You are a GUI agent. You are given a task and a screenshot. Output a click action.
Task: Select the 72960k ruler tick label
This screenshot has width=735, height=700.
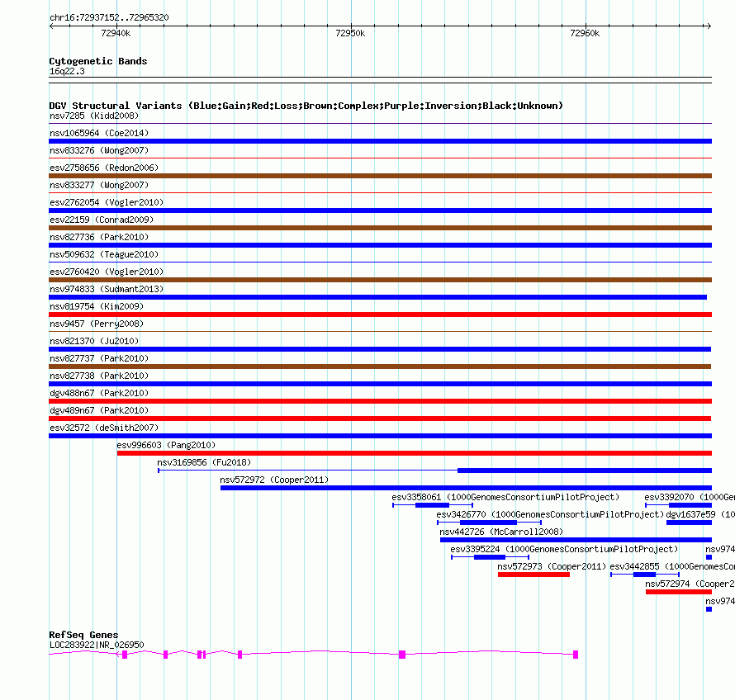[585, 33]
